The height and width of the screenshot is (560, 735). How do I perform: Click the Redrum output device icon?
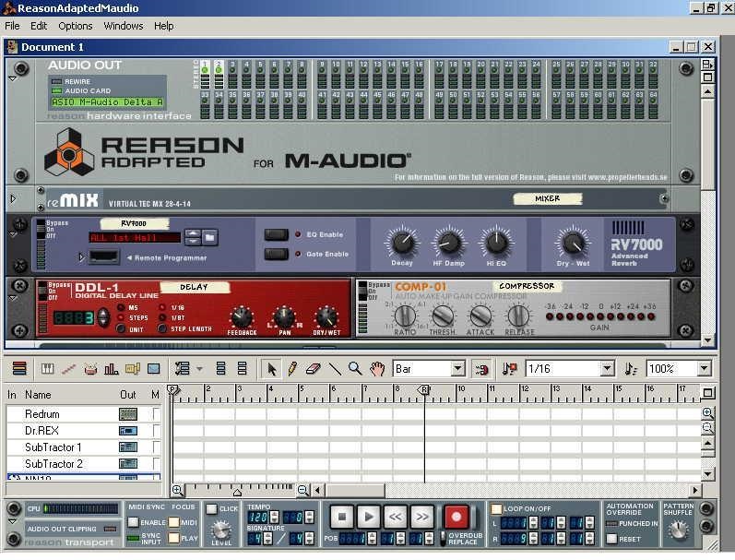(128, 414)
